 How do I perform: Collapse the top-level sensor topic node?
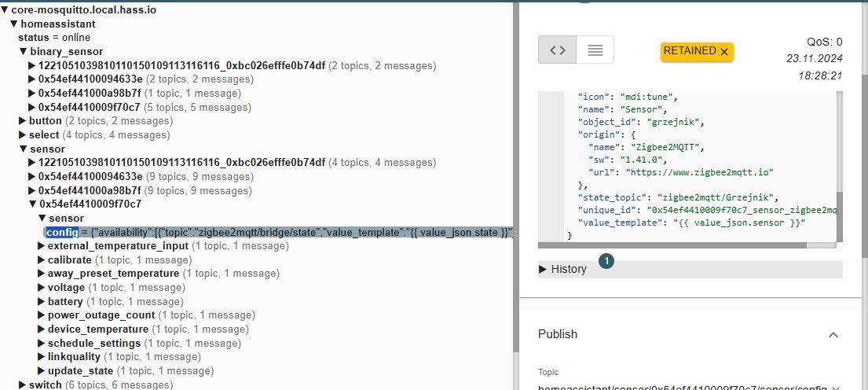[24, 149]
